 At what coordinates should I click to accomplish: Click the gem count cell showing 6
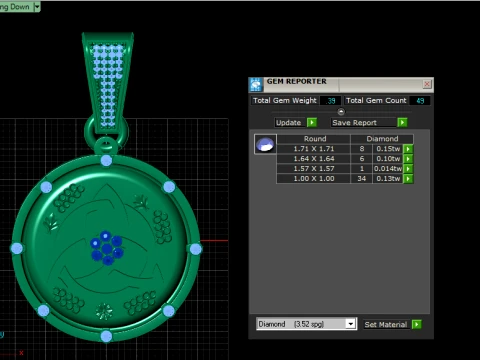coord(362,159)
